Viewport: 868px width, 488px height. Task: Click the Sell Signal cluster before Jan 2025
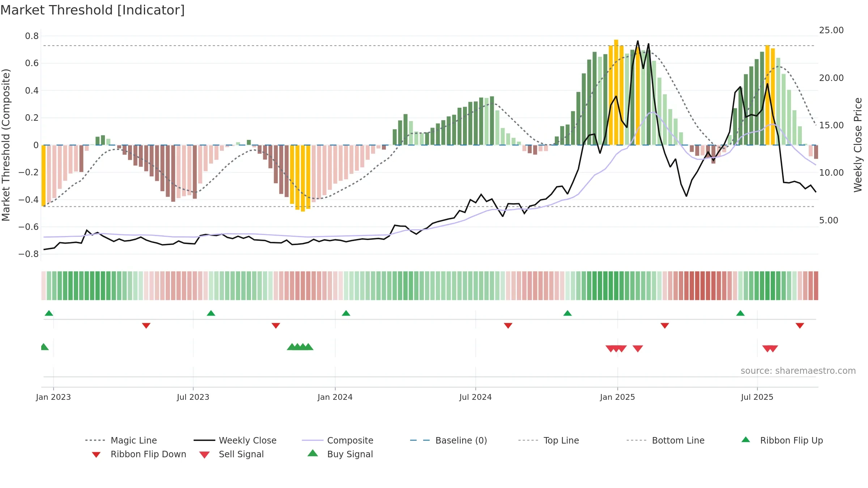click(616, 349)
